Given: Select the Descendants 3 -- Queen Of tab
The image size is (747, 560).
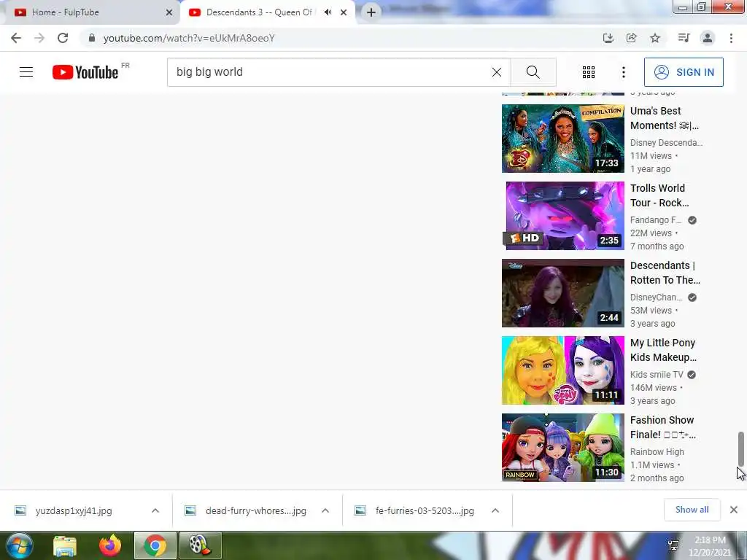Looking at the screenshot, I should pyautogui.click(x=267, y=12).
